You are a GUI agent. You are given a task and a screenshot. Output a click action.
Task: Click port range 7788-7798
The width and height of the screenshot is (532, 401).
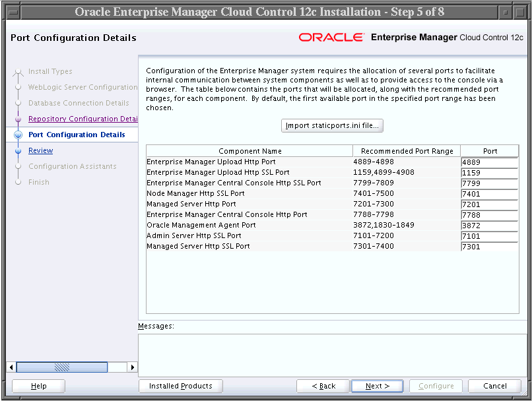coord(373,214)
